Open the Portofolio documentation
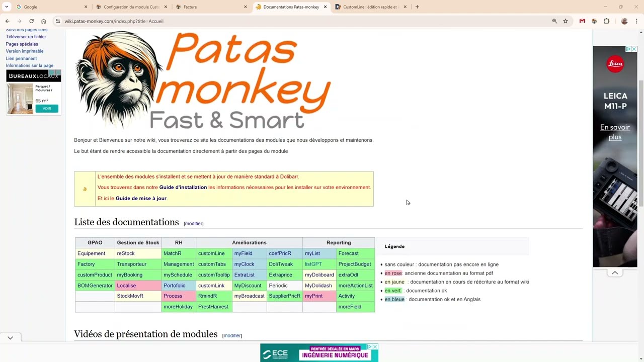Screen dimensions: 644x362 tap(175, 286)
